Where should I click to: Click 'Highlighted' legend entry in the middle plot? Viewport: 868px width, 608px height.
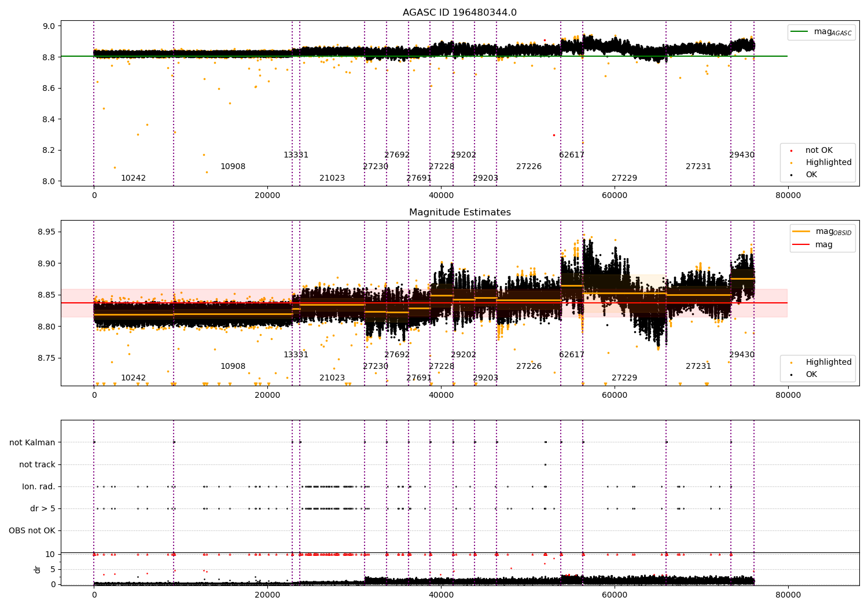click(822, 362)
